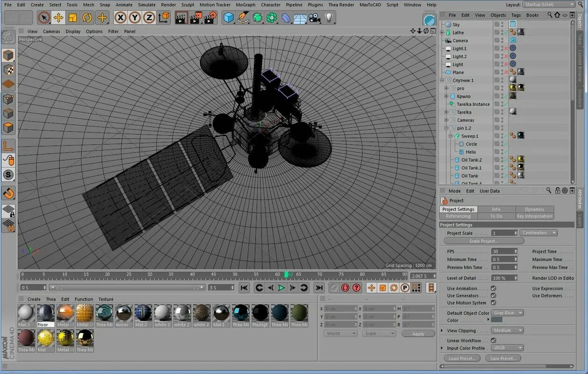The height and width of the screenshot is (374, 588).
Task: Switch the coordinate system icon
Action: [164, 18]
